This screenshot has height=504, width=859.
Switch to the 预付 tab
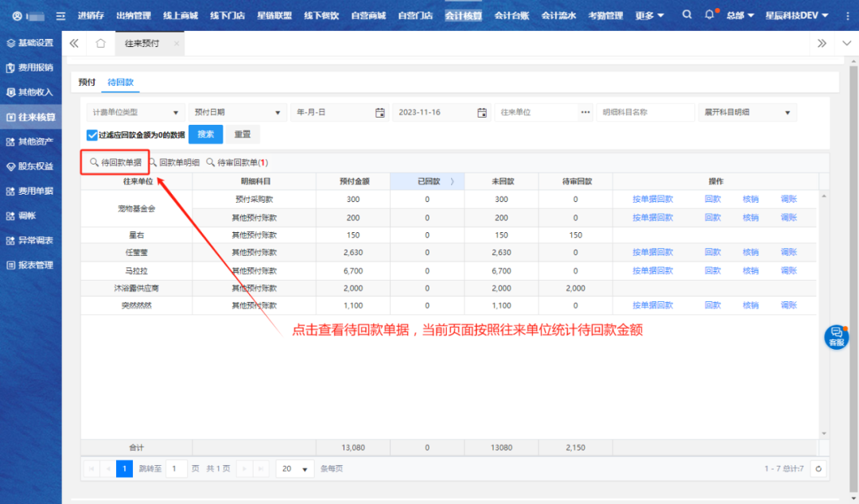pos(87,82)
